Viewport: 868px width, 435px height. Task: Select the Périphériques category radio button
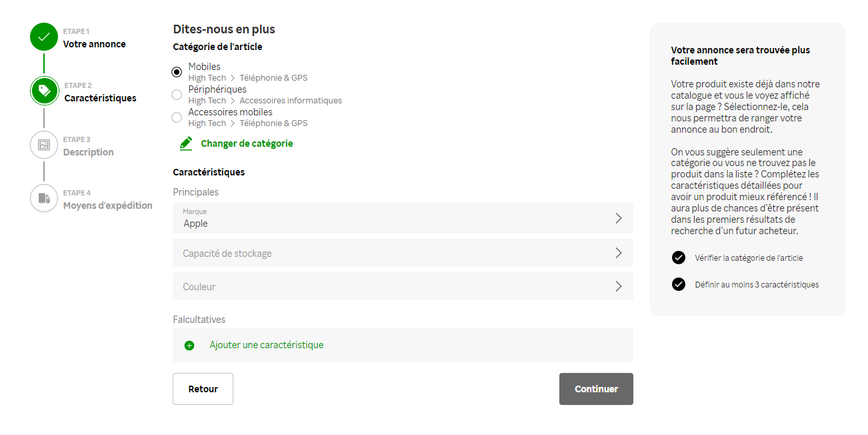177,95
